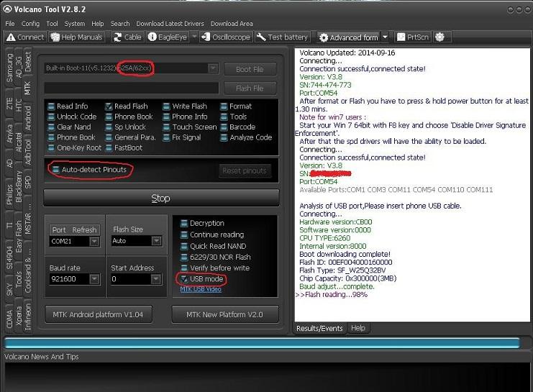The height and width of the screenshot is (392, 533).
Task: Select the Analyze Code option
Action: pos(247,137)
